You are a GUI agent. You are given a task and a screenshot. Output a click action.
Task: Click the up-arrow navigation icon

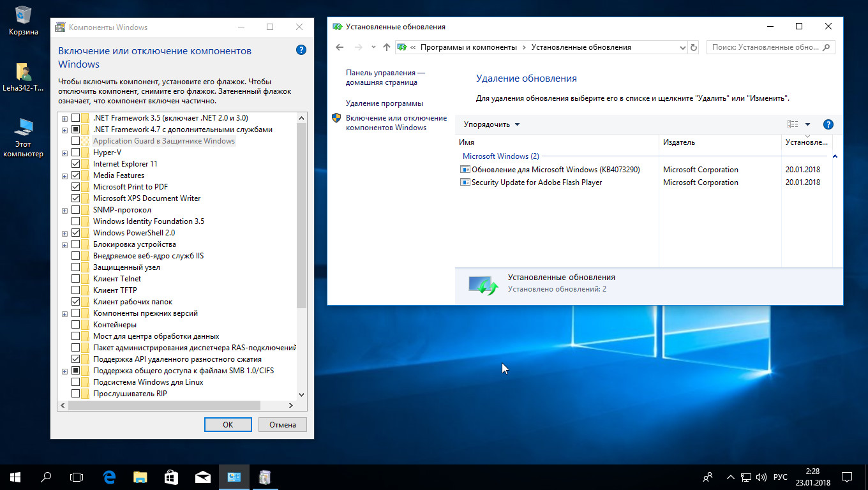point(386,47)
